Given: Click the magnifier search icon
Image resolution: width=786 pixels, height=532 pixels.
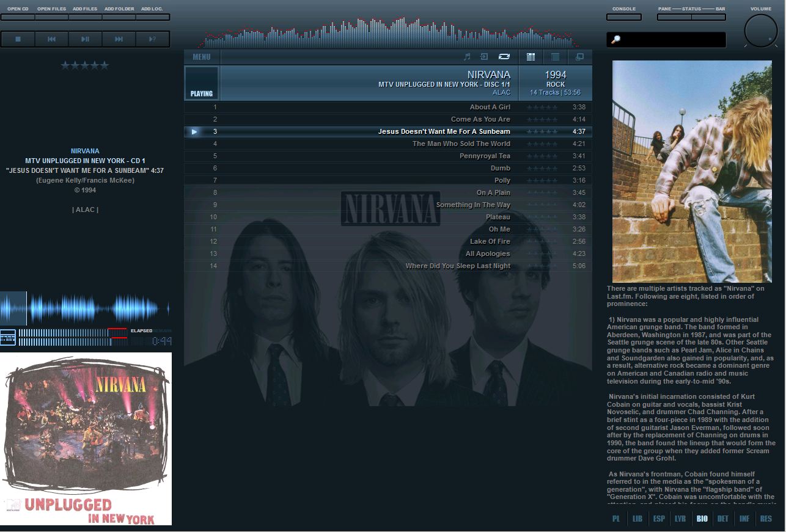Looking at the screenshot, I should pos(616,40).
